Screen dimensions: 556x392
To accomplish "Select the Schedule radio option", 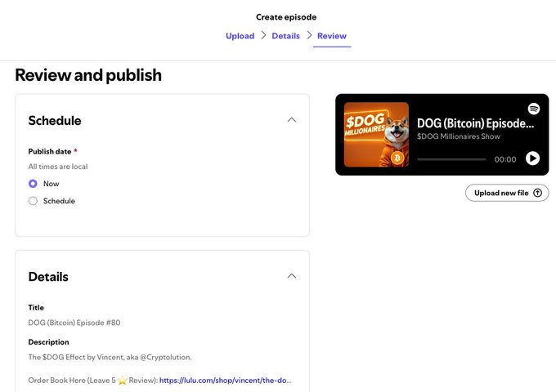I will pyautogui.click(x=33, y=201).
